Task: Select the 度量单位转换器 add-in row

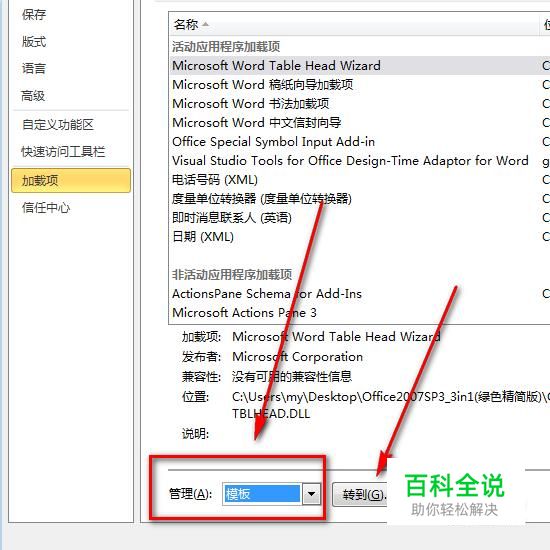Action: click(360, 199)
